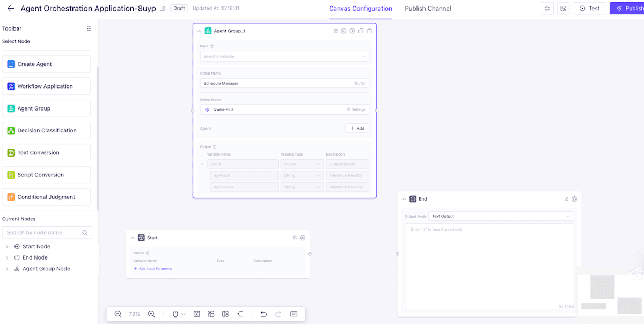Image resolution: width=644 pixels, height=324 pixels.
Task: Open the End node settings gear
Action: click(x=574, y=198)
